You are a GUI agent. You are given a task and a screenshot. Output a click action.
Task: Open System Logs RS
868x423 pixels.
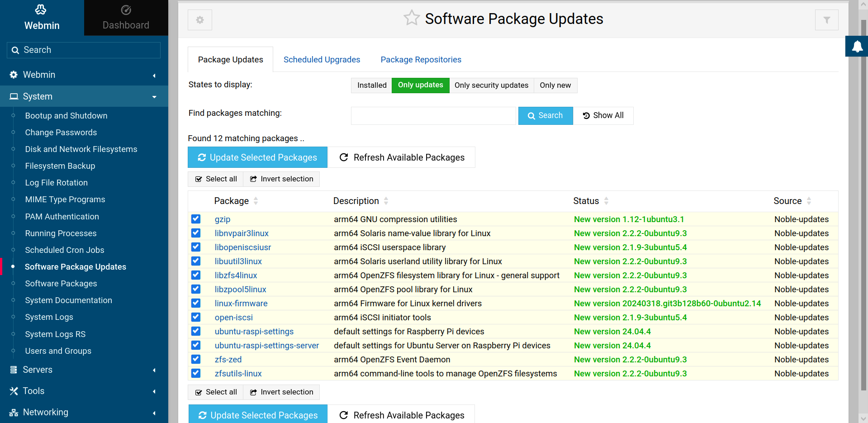tap(55, 334)
